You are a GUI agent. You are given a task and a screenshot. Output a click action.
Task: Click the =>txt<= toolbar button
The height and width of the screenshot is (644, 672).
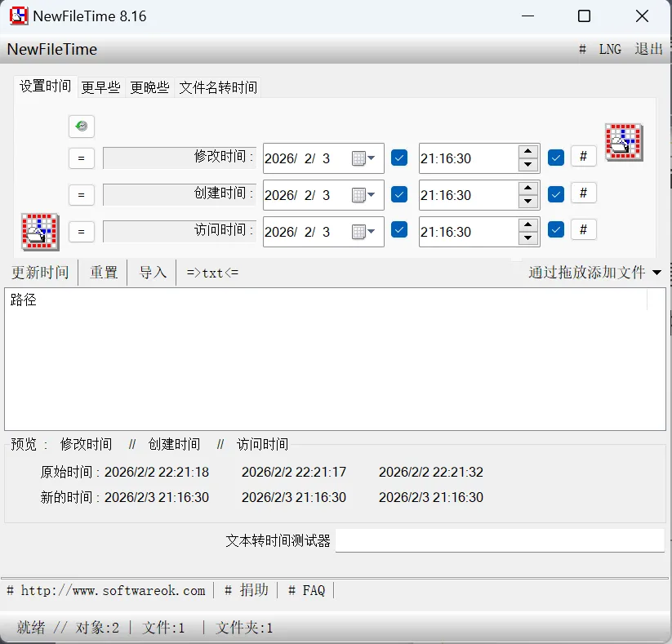pyautogui.click(x=212, y=273)
